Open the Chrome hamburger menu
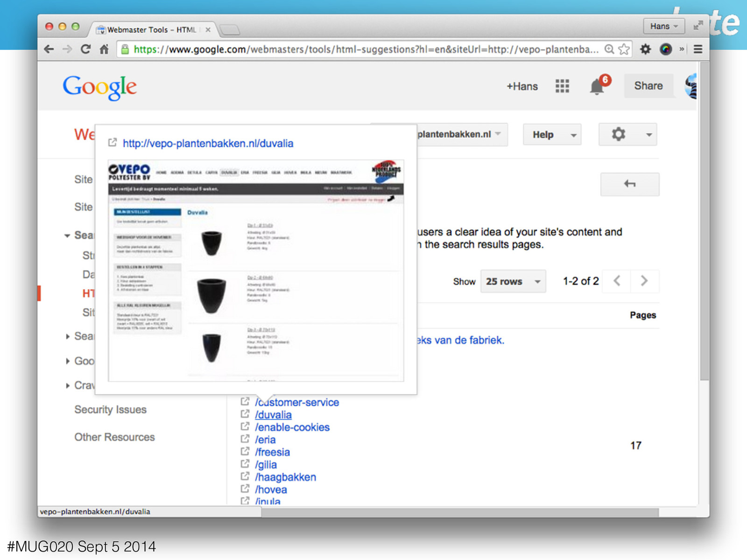747x560 pixels. (x=698, y=49)
